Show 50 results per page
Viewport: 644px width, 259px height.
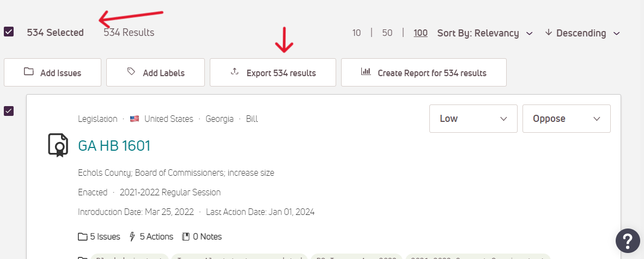tap(387, 33)
